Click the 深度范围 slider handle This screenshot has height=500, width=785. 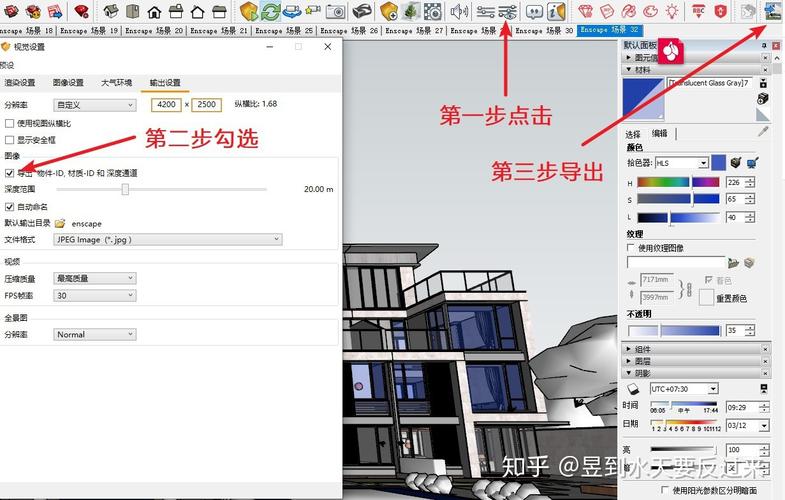pos(125,189)
